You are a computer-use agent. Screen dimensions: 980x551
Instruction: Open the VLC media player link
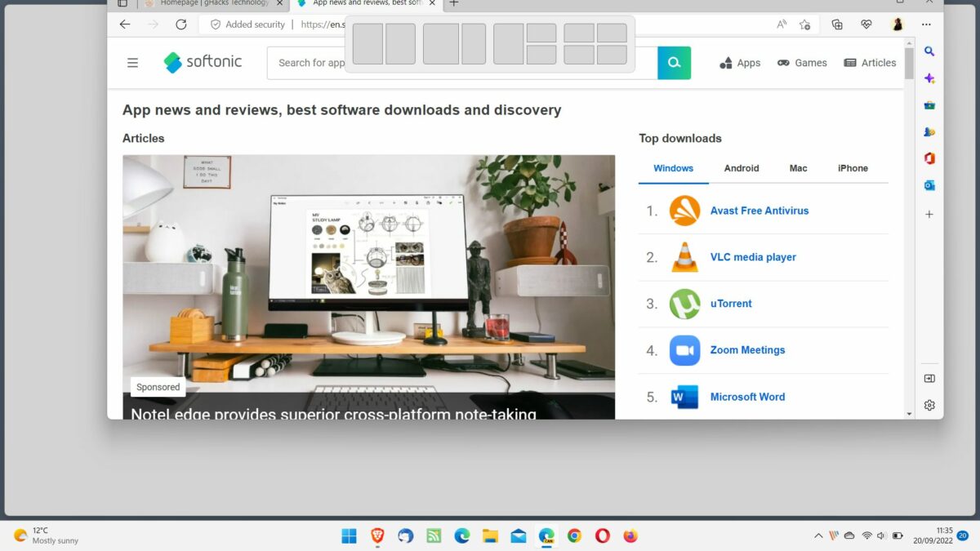[x=753, y=256]
